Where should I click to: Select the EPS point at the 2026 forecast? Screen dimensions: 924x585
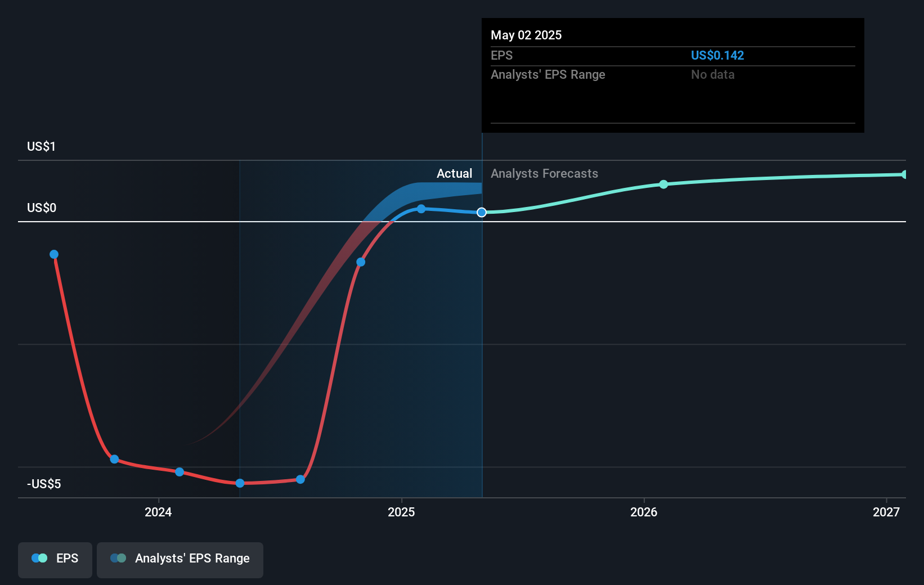pyautogui.click(x=663, y=184)
